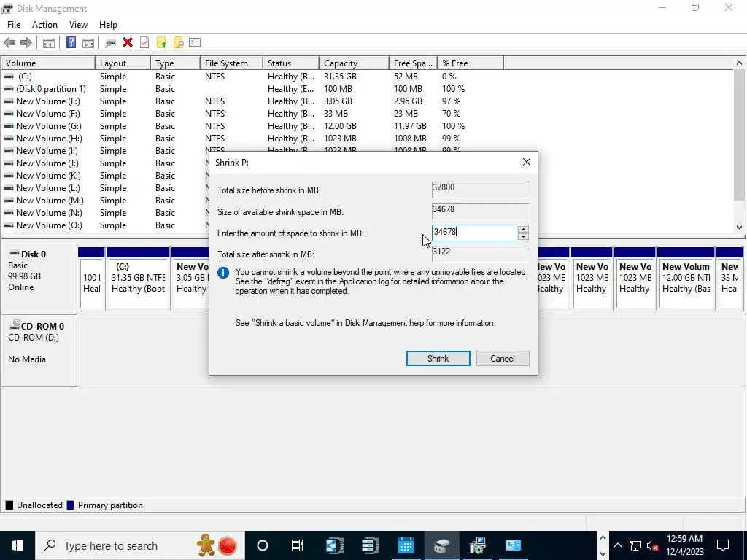This screenshot has height=560, width=747.
Task: Sort by the Capacity column header
Action: tap(354, 63)
